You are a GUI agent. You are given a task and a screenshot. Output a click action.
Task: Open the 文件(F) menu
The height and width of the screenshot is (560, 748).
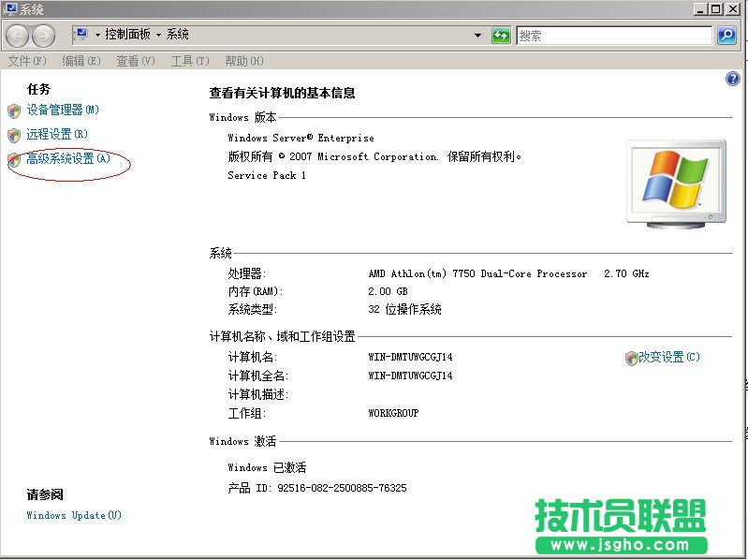click(x=27, y=61)
